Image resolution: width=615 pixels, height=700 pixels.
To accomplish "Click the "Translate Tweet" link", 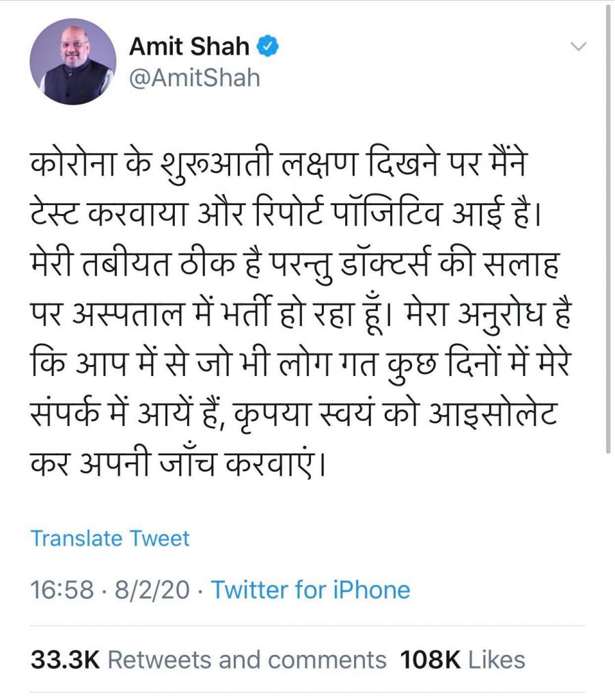I will tap(110, 539).
